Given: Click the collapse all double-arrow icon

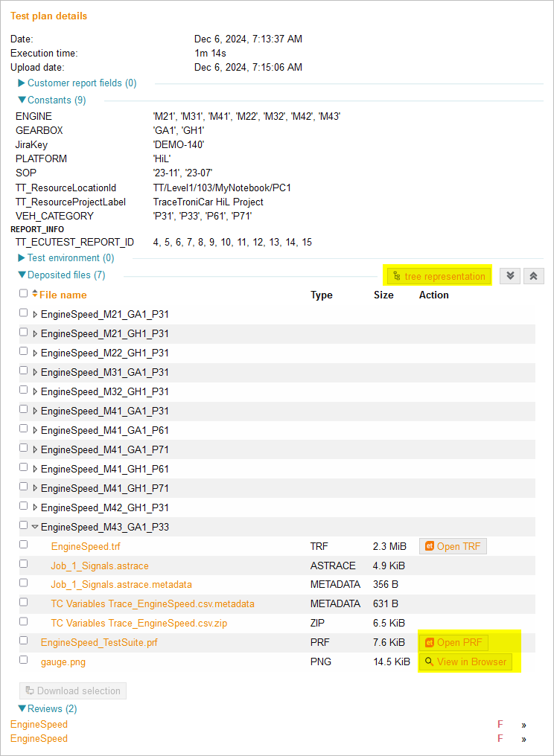Looking at the screenshot, I should (x=534, y=276).
